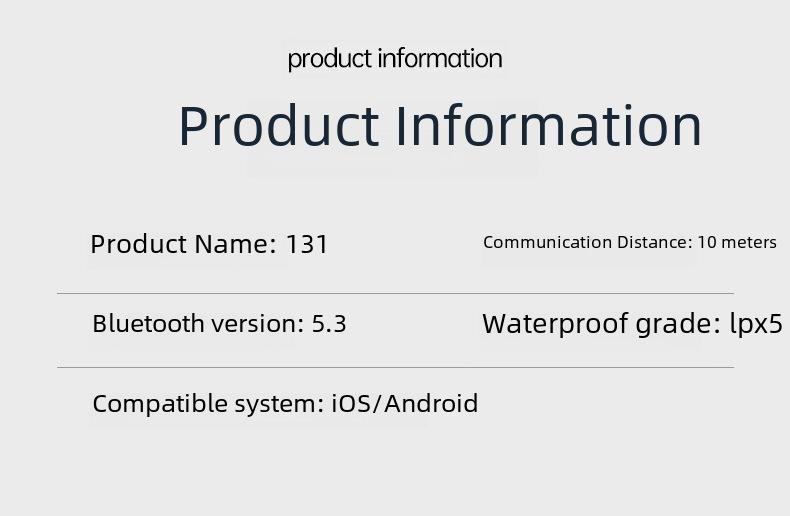This screenshot has width=790, height=516.
Task: Click the word "Waterproof"
Action: tap(555, 324)
